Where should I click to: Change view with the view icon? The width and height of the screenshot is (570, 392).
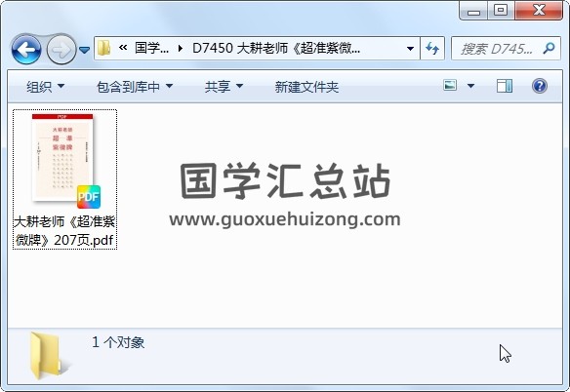(x=450, y=86)
